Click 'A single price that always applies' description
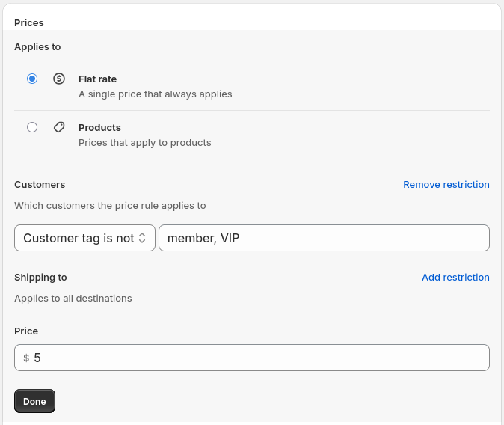504x425 pixels. pos(155,94)
